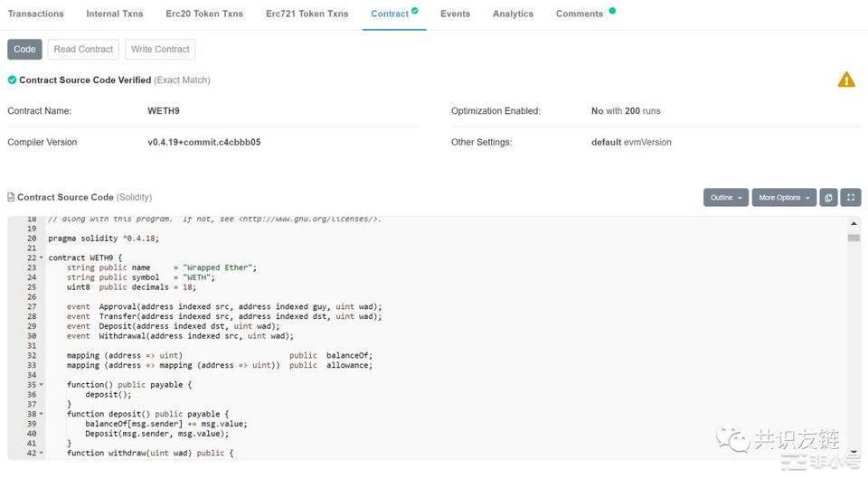The width and height of the screenshot is (868, 478).
Task: Click the 'public allowance;' mapping line
Action: coord(220,365)
